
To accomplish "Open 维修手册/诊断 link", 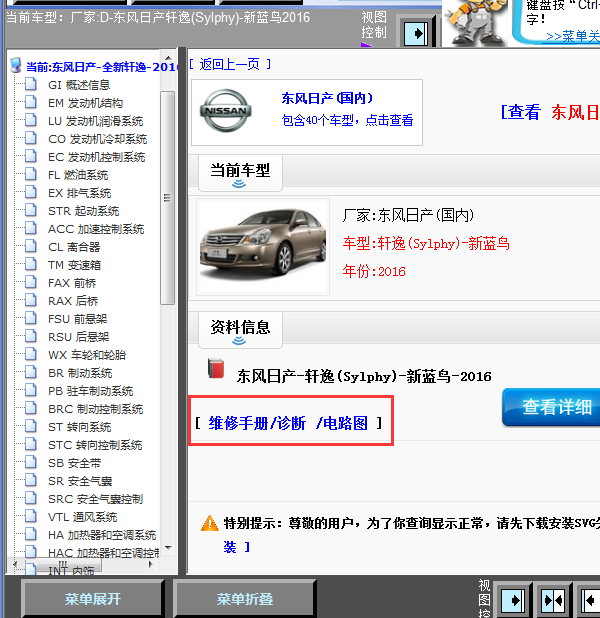I will coord(257,423).
